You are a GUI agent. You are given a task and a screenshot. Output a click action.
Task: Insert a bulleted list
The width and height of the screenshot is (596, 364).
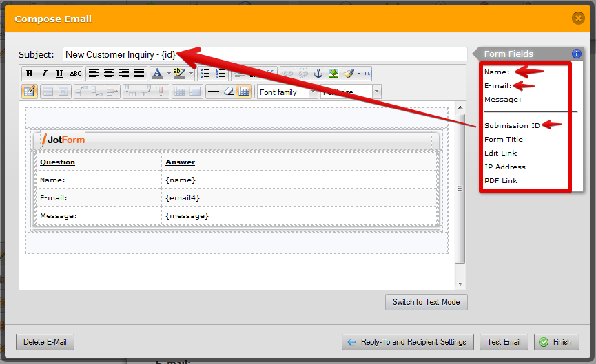205,74
